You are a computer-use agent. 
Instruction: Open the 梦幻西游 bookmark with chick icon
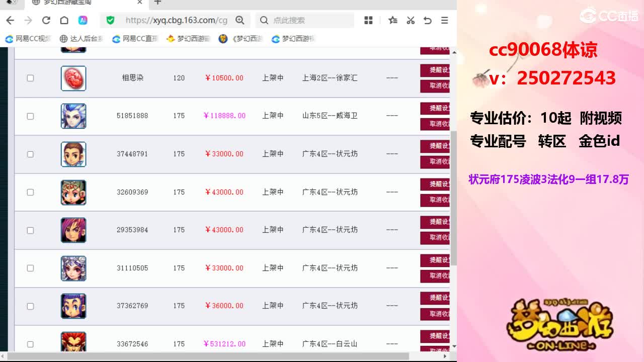188,39
